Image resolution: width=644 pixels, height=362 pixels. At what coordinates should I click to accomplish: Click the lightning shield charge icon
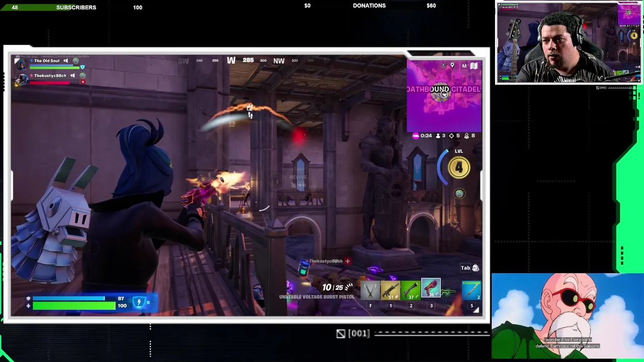point(139,303)
